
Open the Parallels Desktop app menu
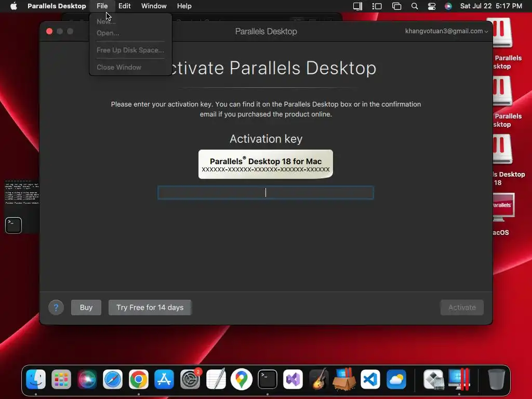[x=57, y=6]
